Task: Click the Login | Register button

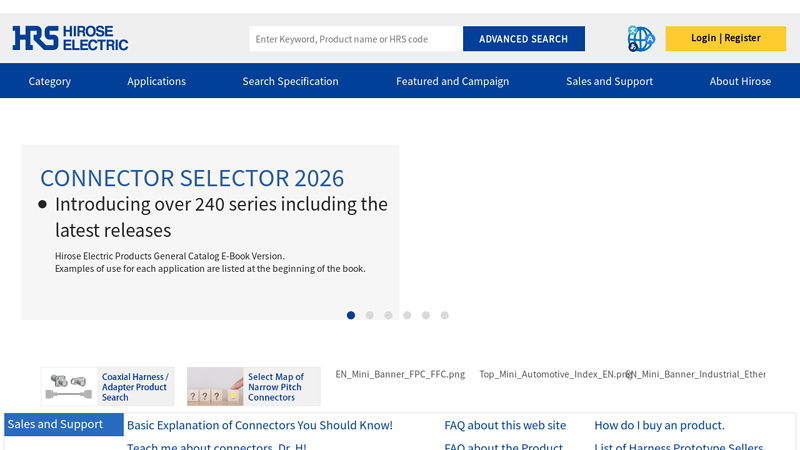Action: [x=725, y=38]
